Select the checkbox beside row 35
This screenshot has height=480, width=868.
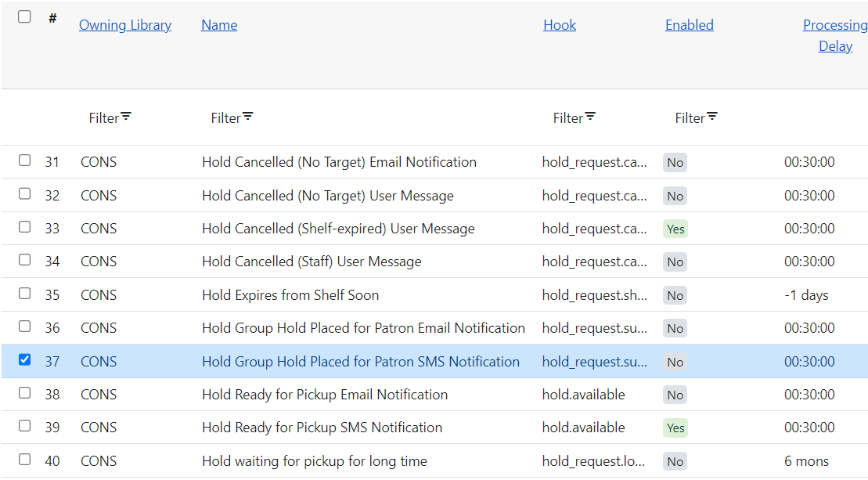(24, 294)
